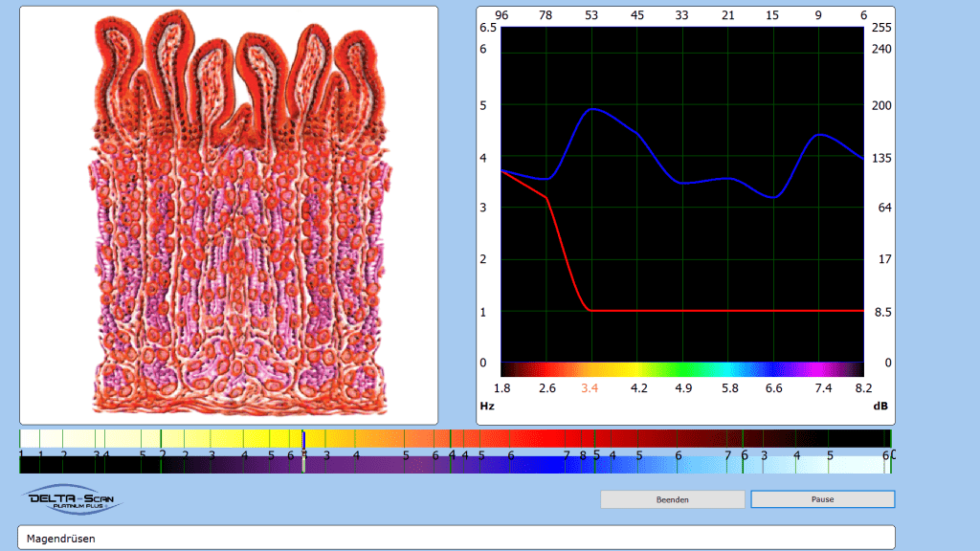
Task: Click the blue position marker on the yellow-red scale
Action: pyautogui.click(x=303, y=439)
